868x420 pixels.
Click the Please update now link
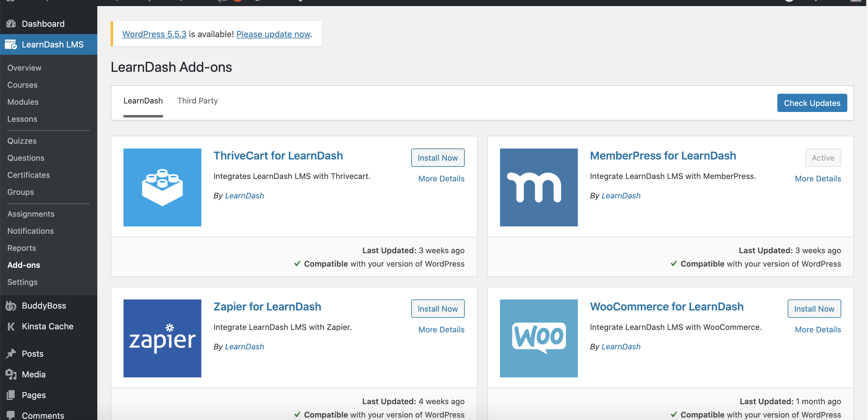point(273,34)
